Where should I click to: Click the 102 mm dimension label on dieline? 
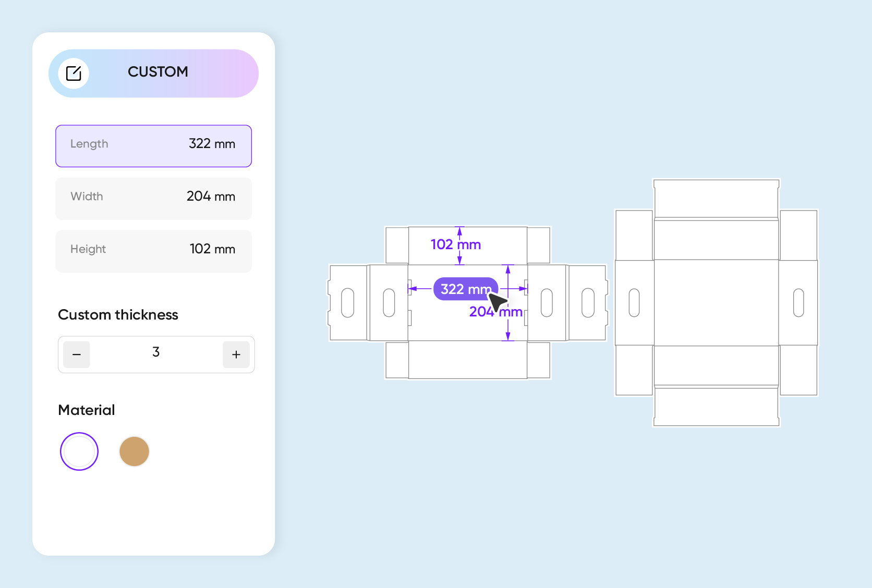pyautogui.click(x=456, y=244)
